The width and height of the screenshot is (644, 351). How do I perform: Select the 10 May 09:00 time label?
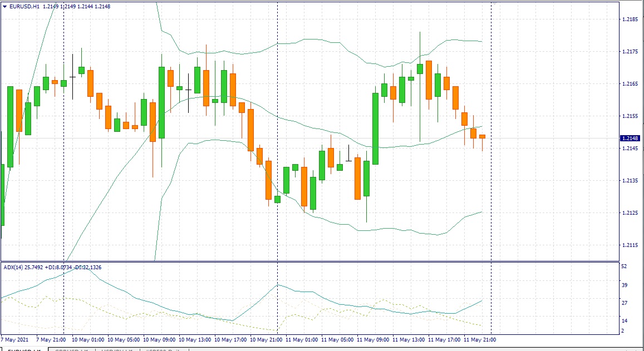160,339
